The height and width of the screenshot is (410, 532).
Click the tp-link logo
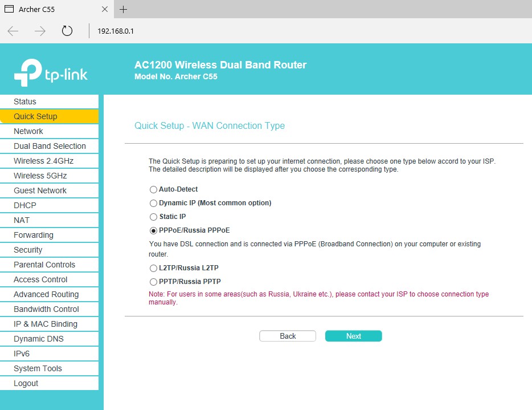tap(51, 72)
